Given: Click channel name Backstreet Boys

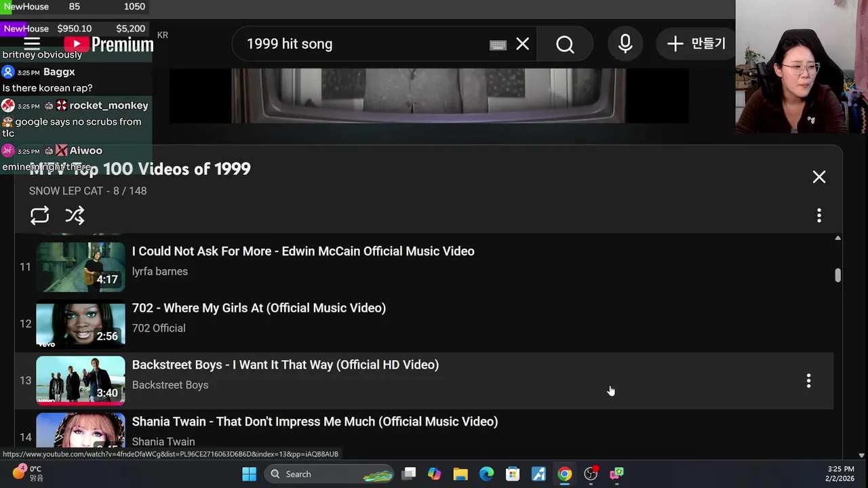Looking at the screenshot, I should click(170, 385).
